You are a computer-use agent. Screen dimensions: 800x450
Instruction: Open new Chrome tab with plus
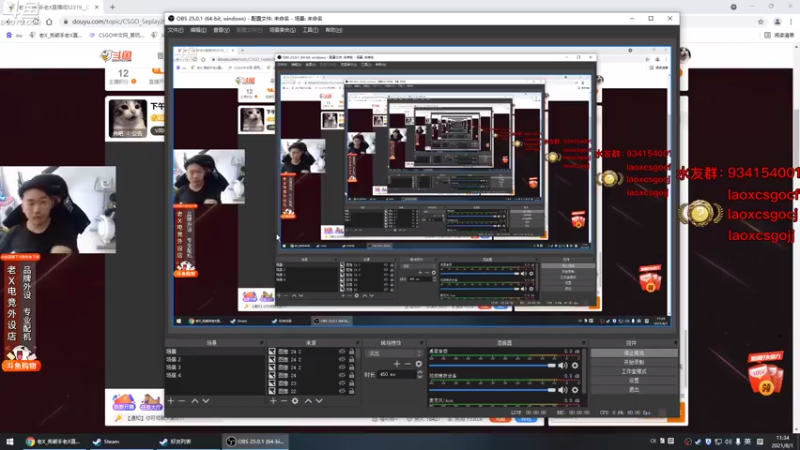point(112,7)
